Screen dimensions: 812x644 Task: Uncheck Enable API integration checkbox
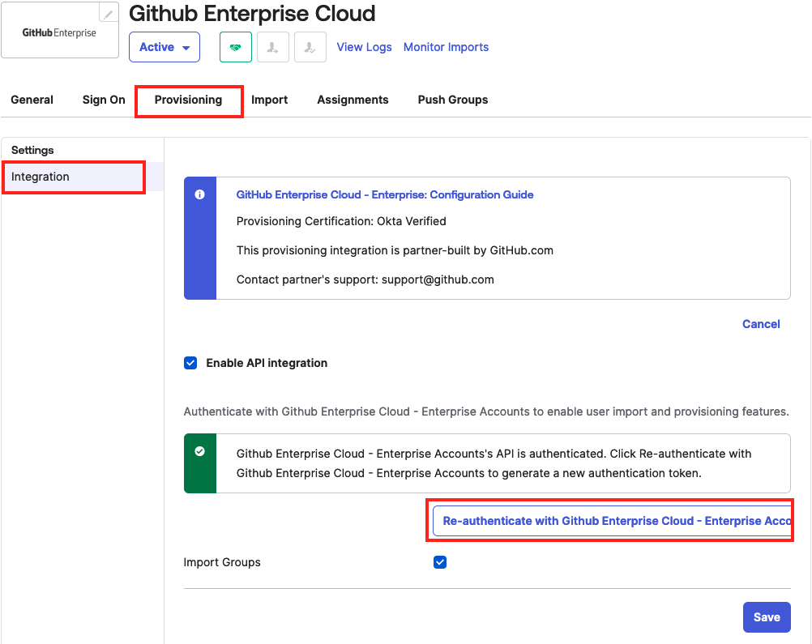pos(191,363)
